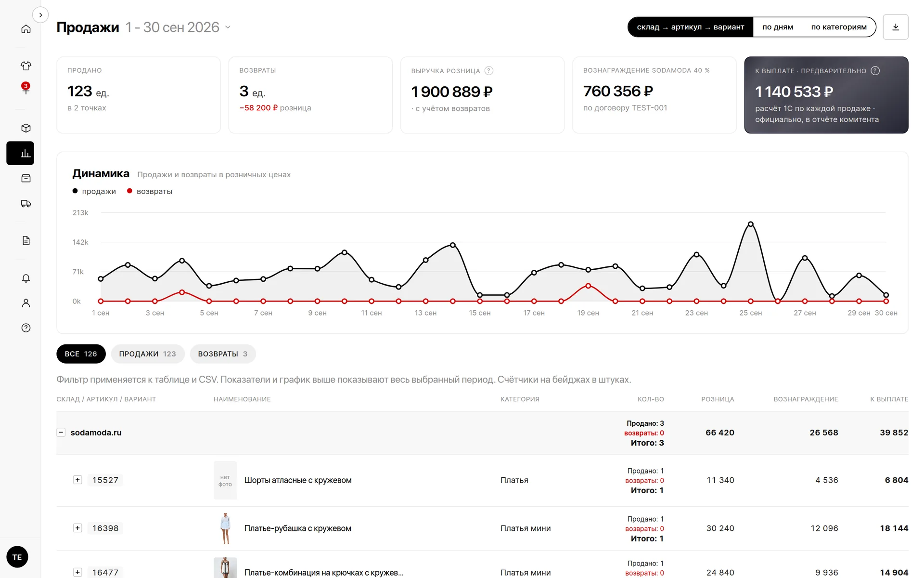Click the 19 сен returns data point
This screenshot has height=578, width=924.
588,286
